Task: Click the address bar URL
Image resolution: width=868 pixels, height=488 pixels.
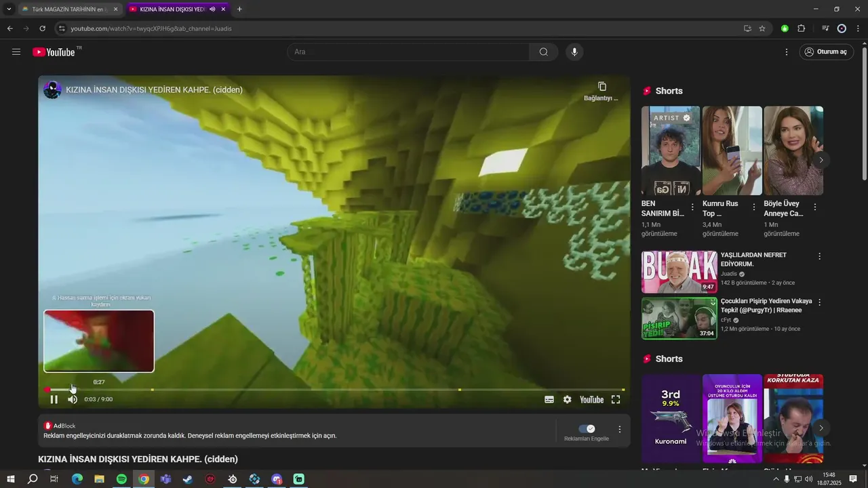Action: (151, 28)
